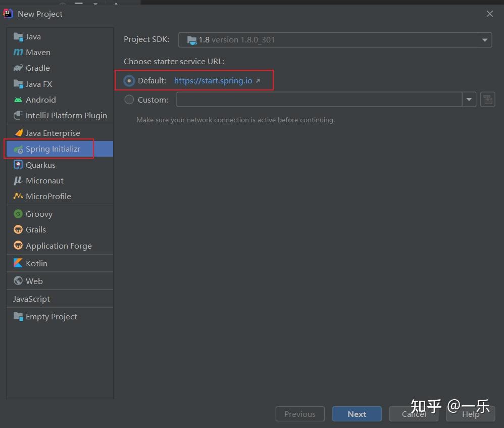Image resolution: width=504 pixels, height=428 pixels.
Task: Click the Next button
Action: pyautogui.click(x=357, y=413)
